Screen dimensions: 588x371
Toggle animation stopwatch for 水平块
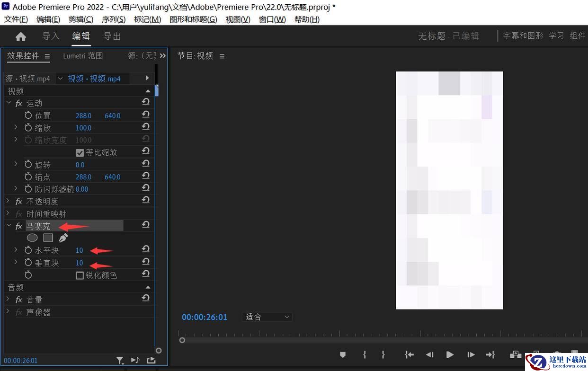coord(28,250)
